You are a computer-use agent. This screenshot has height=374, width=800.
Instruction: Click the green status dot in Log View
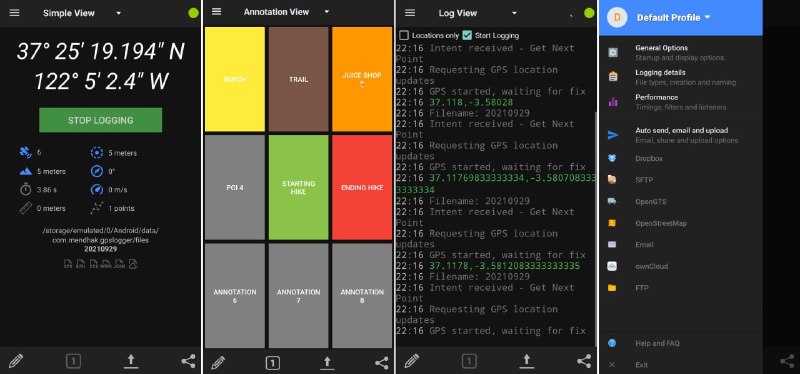(589, 13)
